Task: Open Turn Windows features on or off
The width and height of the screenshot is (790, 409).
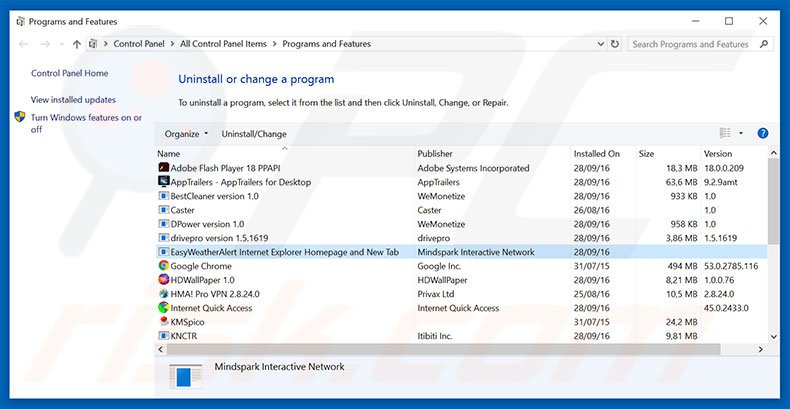Action: click(86, 123)
